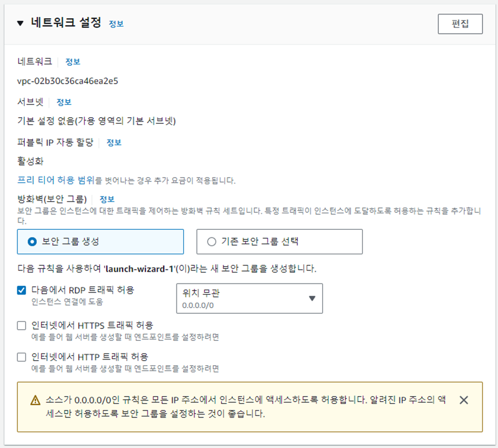Image resolution: width=498 pixels, height=448 pixels.
Task: Open the 정보 link beside 네트워크 설정 heading
Action: (x=116, y=24)
